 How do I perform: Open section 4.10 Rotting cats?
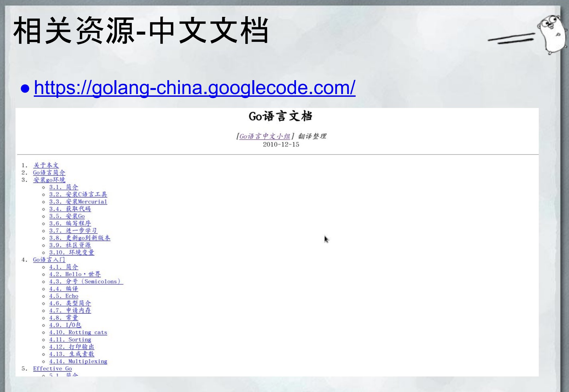point(78,332)
